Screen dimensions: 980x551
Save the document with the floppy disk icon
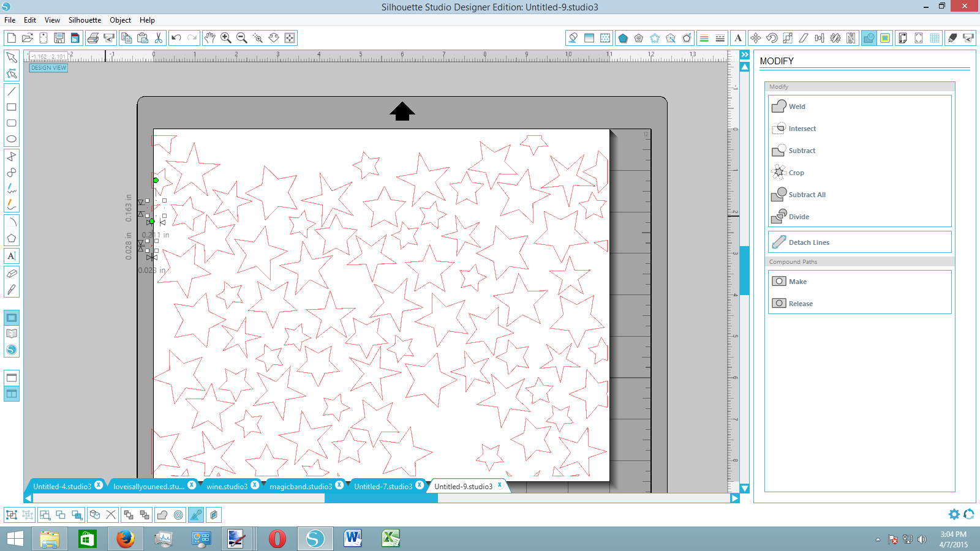[59, 38]
